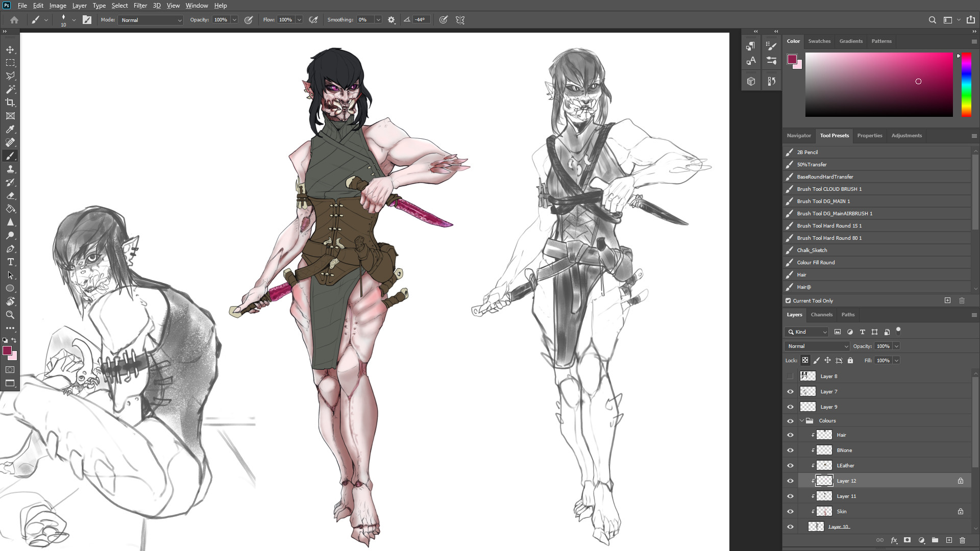Viewport: 980px width, 551px height.
Task: Select the Pen tool
Action: [10, 248]
